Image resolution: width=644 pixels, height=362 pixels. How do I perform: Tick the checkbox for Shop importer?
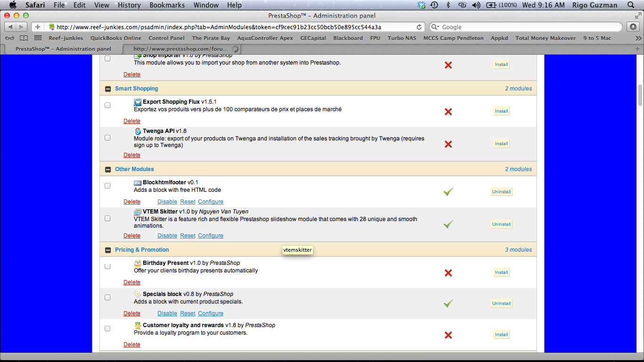point(107,58)
